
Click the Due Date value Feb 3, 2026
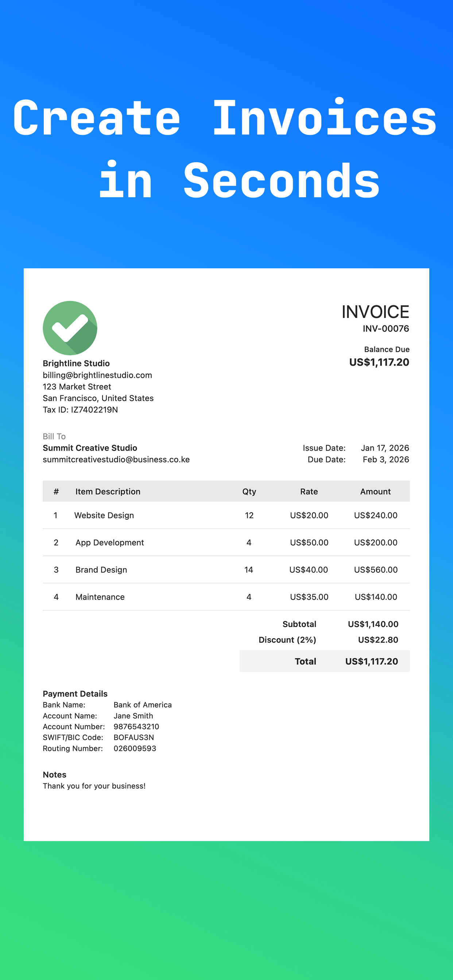click(386, 460)
